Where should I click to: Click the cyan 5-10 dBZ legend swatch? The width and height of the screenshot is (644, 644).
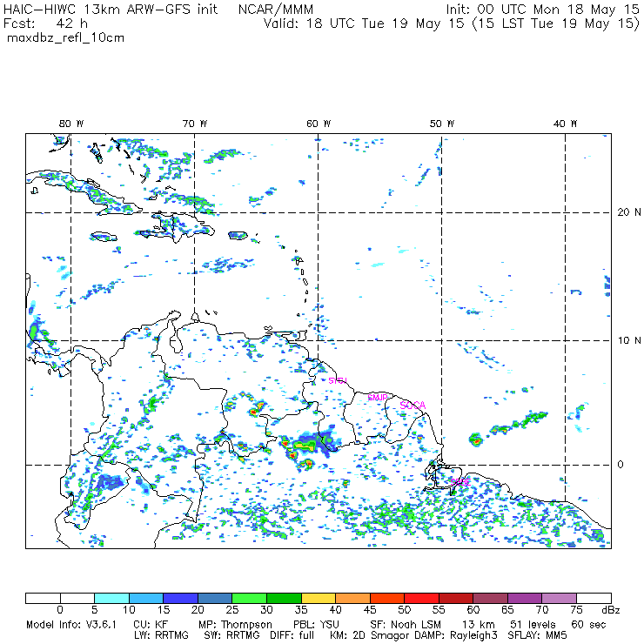[111, 598]
